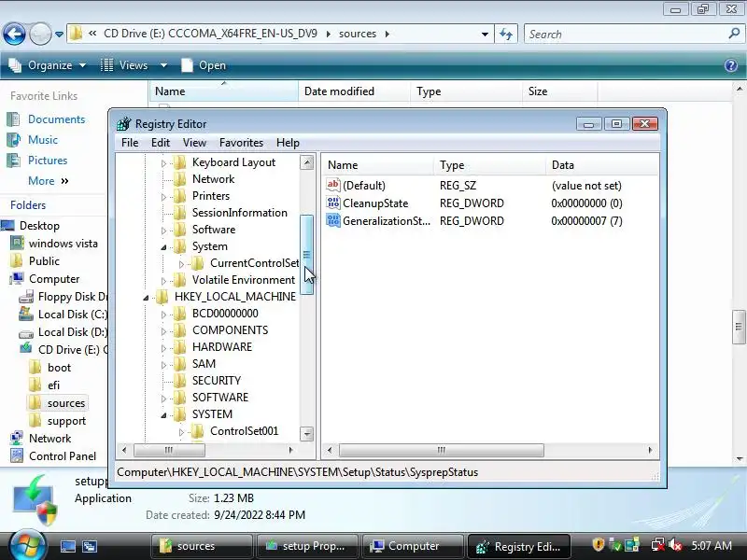Click the 5:07 AM taskbar clock
Image resolution: width=747 pixels, height=560 pixels.
point(712,545)
